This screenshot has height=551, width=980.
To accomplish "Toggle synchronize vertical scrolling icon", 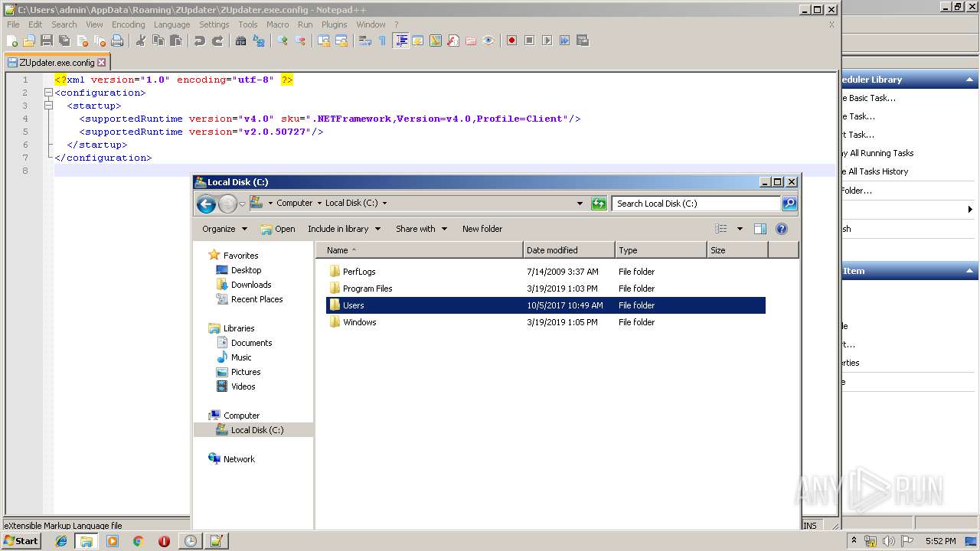I will (x=324, y=41).
